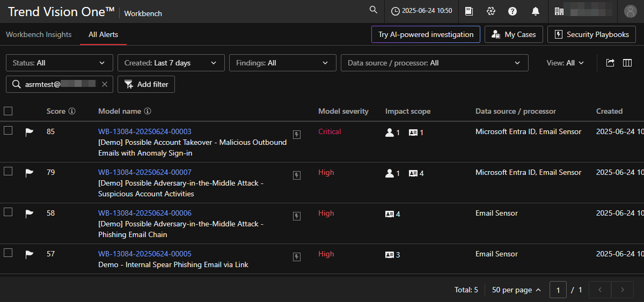Expand the 50 per page selector

(516, 290)
